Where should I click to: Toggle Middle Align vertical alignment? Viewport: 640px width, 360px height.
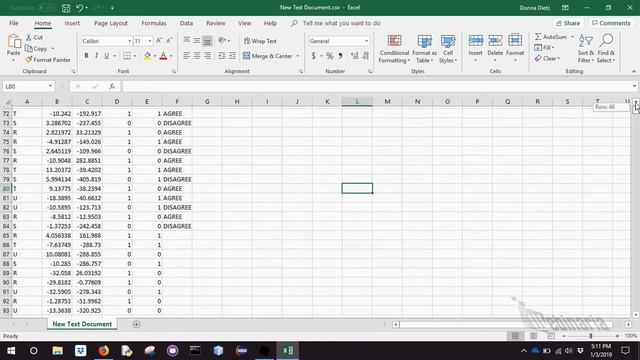[197, 40]
